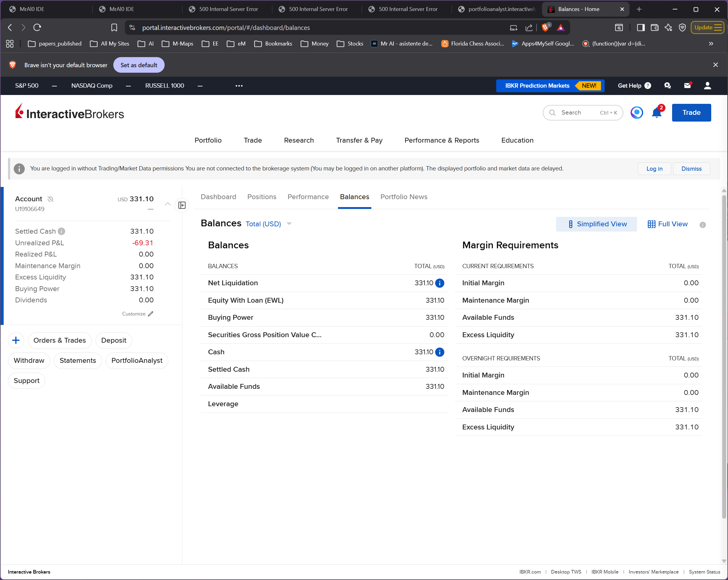The image size is (728, 580).
Task: Collapse the account summary chevron
Action: coord(167,204)
